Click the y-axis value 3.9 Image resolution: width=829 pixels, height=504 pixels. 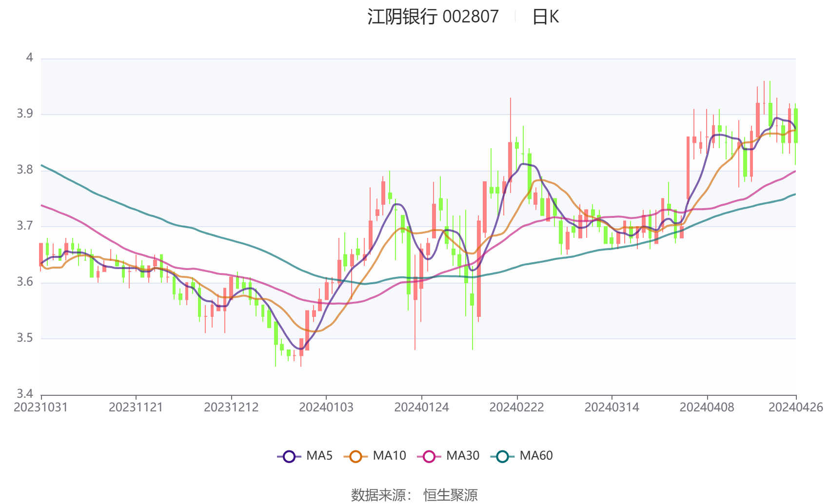[25, 114]
